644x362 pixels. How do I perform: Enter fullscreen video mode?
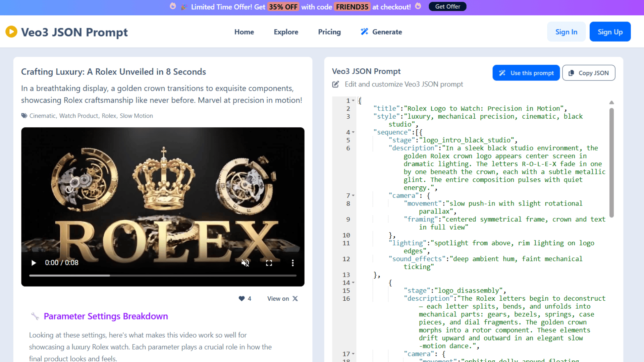tap(269, 263)
